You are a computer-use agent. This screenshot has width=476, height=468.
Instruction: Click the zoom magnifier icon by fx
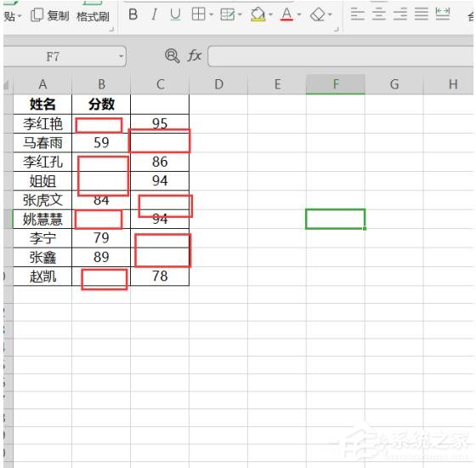(x=172, y=56)
